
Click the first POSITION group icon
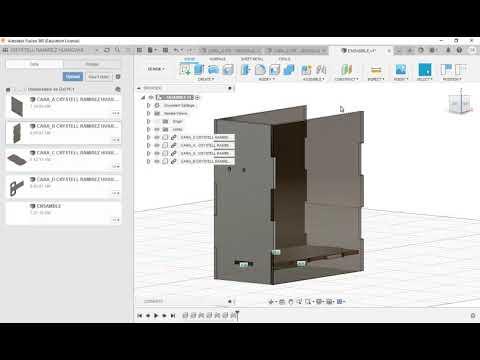coord(446,70)
